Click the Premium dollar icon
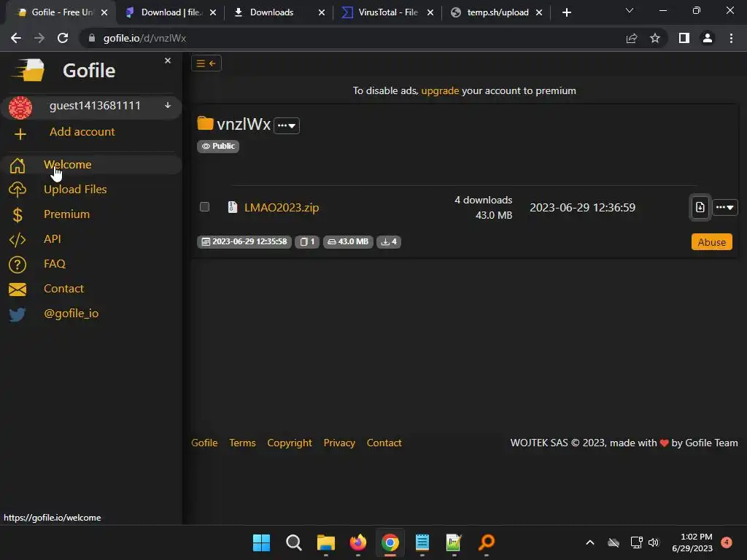This screenshot has height=560, width=747. (18, 215)
